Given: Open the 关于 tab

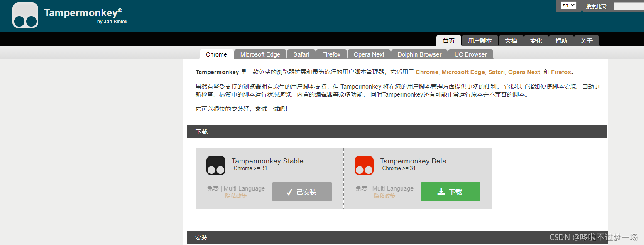Looking at the screenshot, I should 586,41.
